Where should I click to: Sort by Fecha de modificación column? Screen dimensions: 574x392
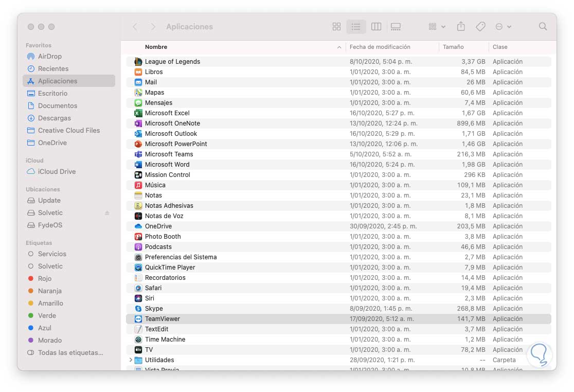pyautogui.click(x=380, y=47)
